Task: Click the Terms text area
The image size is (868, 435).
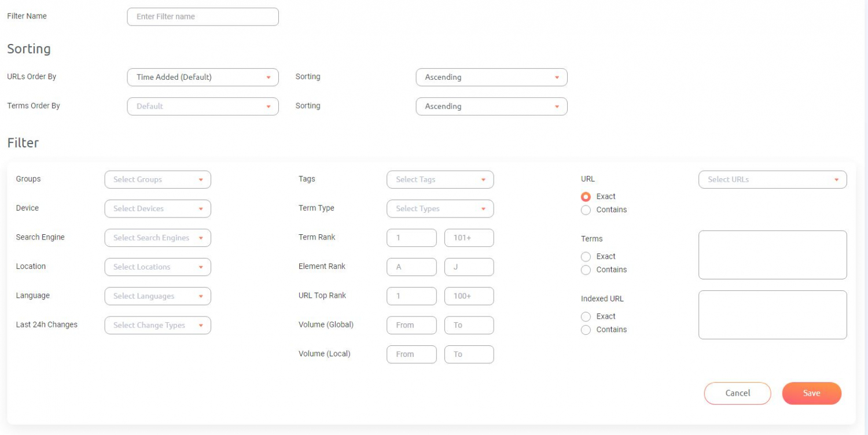Action: 772,255
